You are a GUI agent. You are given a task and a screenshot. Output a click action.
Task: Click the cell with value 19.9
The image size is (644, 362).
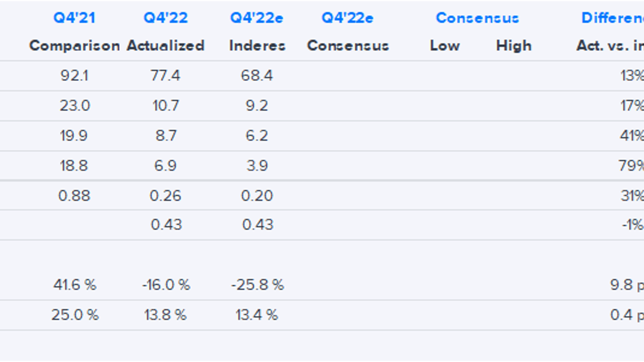point(74,136)
